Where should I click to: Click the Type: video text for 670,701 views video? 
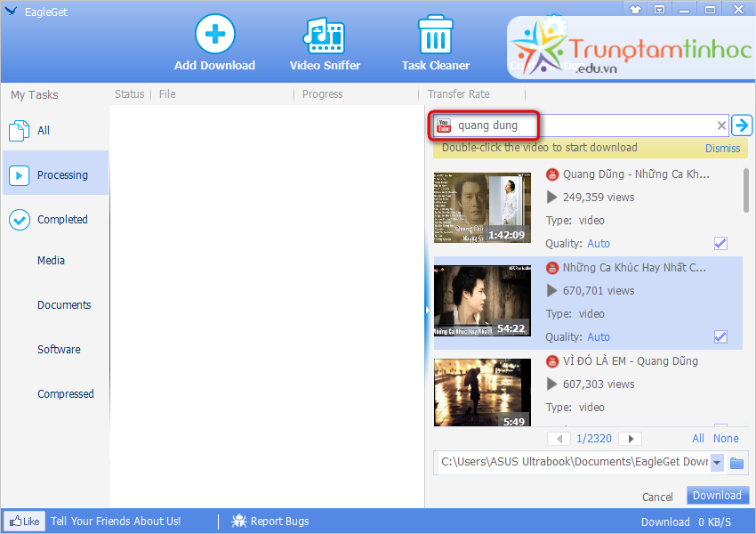575,314
